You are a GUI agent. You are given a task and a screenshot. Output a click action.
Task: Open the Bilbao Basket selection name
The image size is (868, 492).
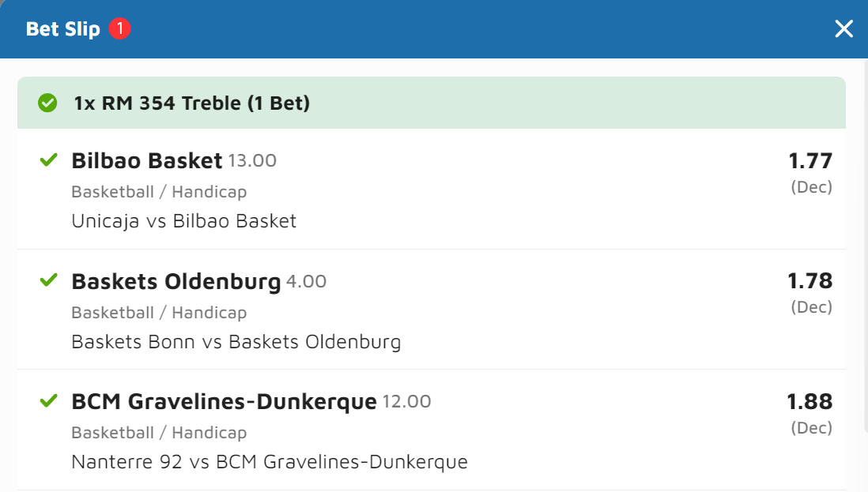point(147,161)
